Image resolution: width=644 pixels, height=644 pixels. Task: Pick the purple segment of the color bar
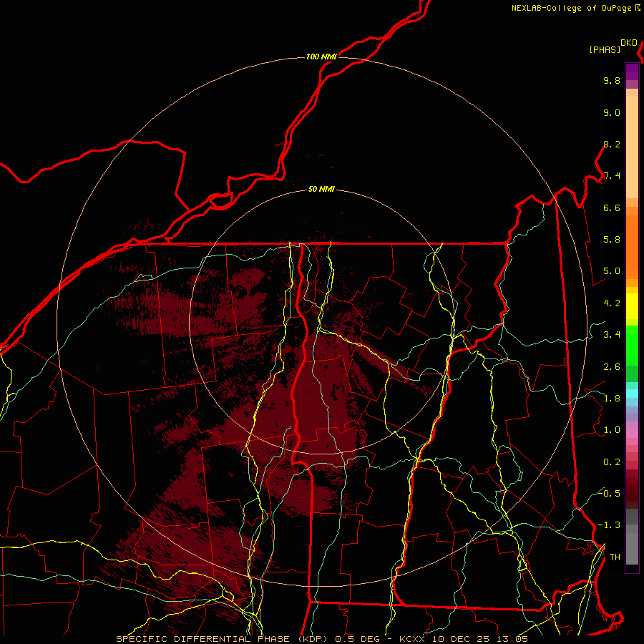point(632,72)
